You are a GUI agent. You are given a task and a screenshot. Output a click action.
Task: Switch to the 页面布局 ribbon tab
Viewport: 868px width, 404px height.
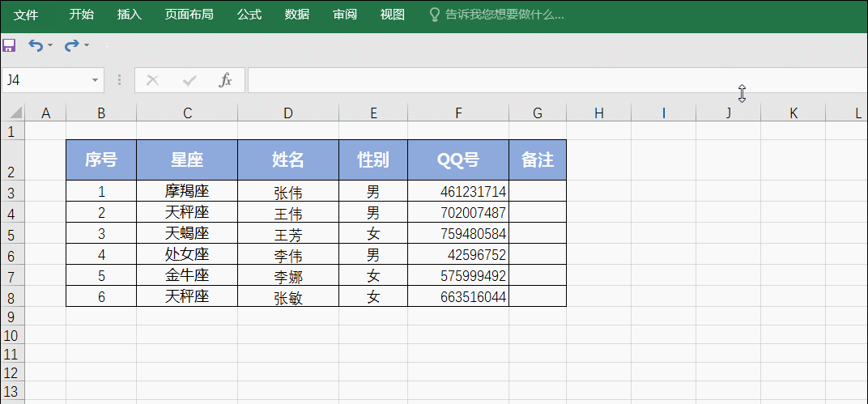189,15
